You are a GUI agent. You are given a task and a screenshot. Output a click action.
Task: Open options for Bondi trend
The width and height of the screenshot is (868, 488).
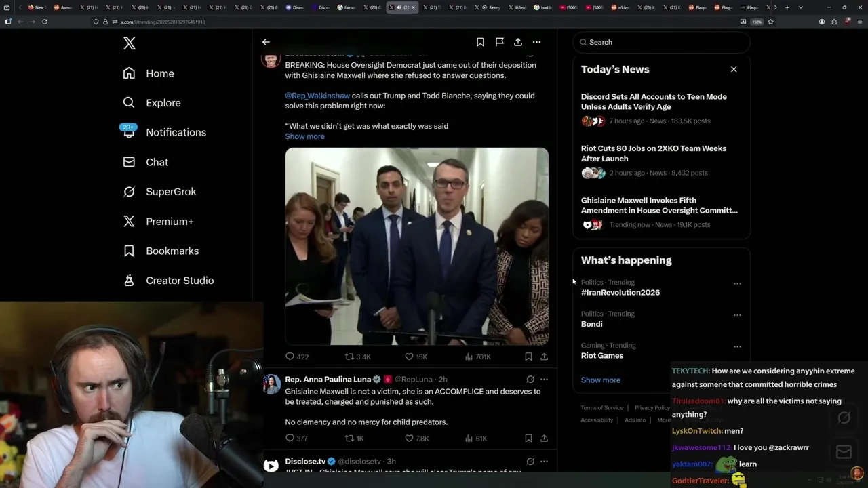pos(737,315)
